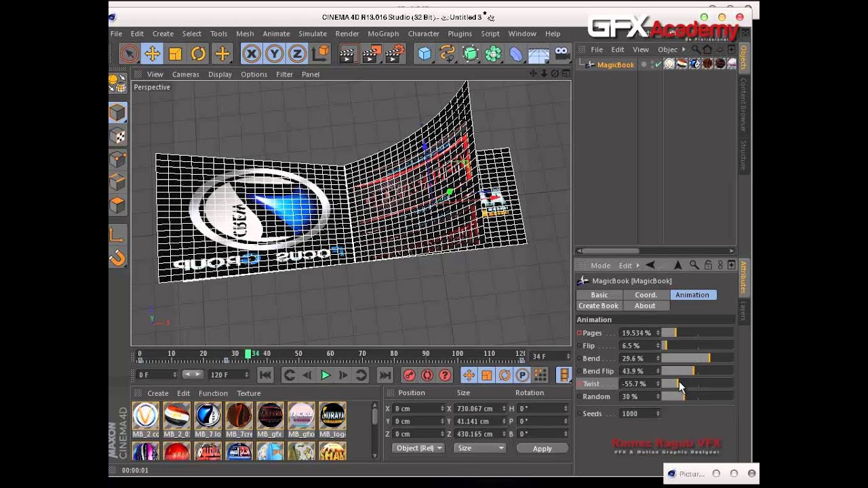
Task: Select the Move tool in top toolbar
Action: [x=152, y=54]
